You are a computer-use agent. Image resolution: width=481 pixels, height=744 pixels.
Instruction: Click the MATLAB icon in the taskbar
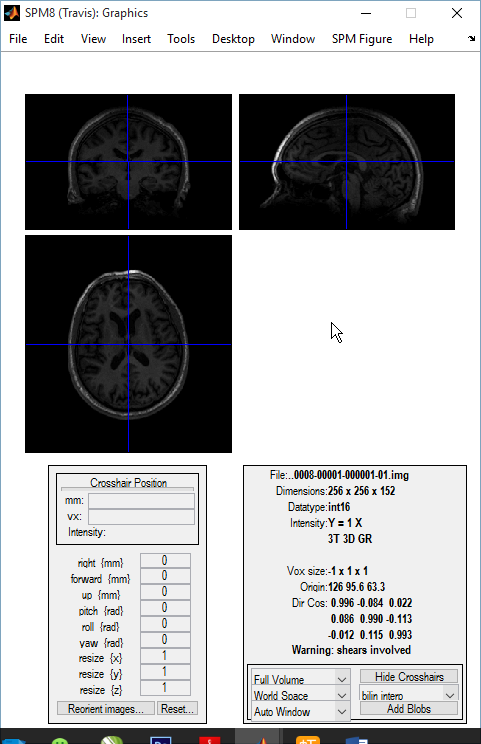tap(262, 740)
